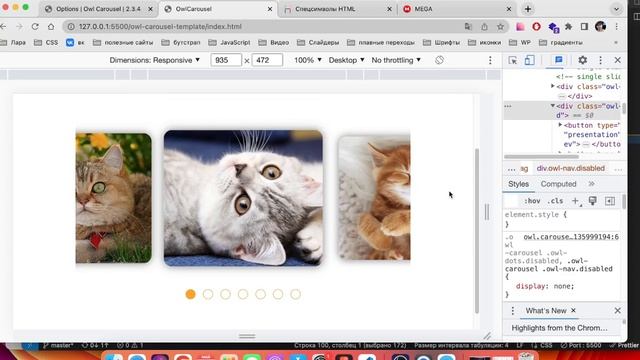Show more Styles pane tabs

591,184
